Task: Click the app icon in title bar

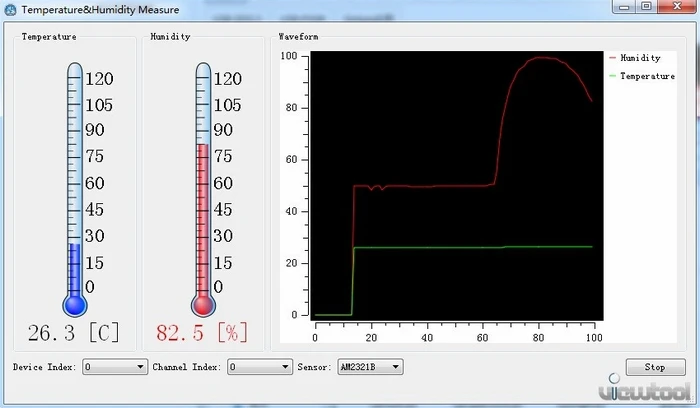Action: click(10, 9)
